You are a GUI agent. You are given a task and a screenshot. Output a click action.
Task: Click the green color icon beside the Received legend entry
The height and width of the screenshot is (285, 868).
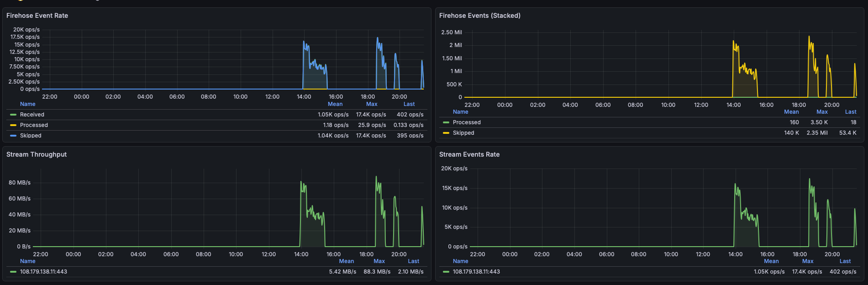[x=13, y=115]
